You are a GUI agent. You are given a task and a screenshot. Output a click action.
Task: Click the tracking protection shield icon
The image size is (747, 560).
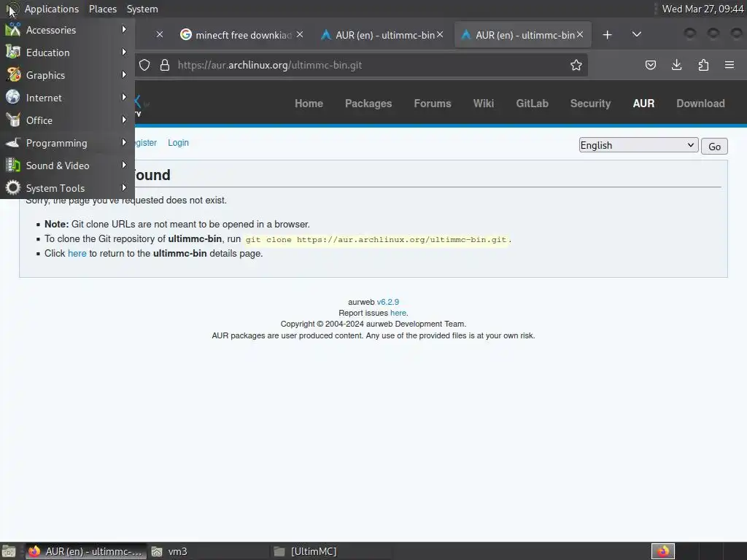[x=144, y=65]
